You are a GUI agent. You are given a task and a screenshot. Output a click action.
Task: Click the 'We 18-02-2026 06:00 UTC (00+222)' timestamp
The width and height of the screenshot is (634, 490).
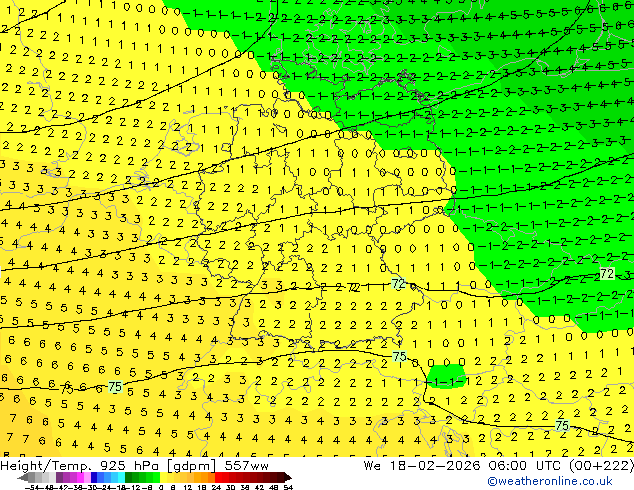(499, 466)
